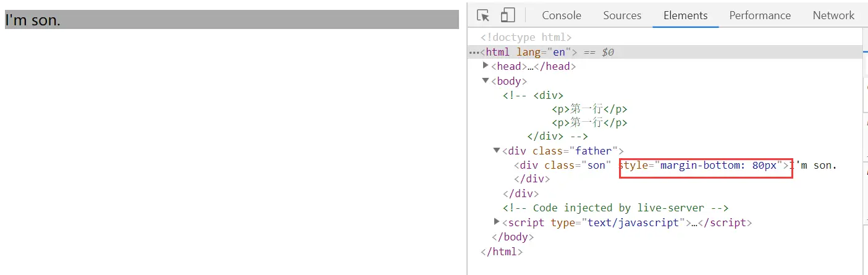Click the "I'm son." gray block on page
The image size is (868, 275).
[232, 20]
